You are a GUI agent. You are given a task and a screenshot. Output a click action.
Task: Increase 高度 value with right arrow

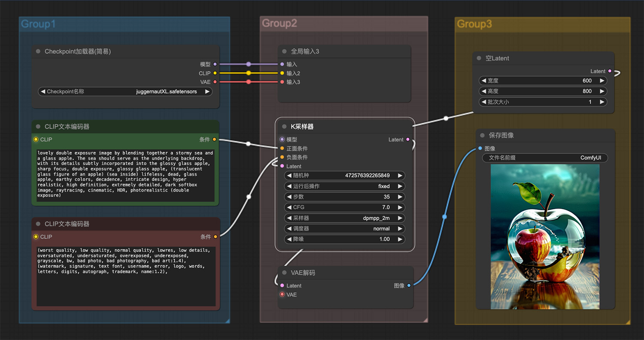pos(602,91)
